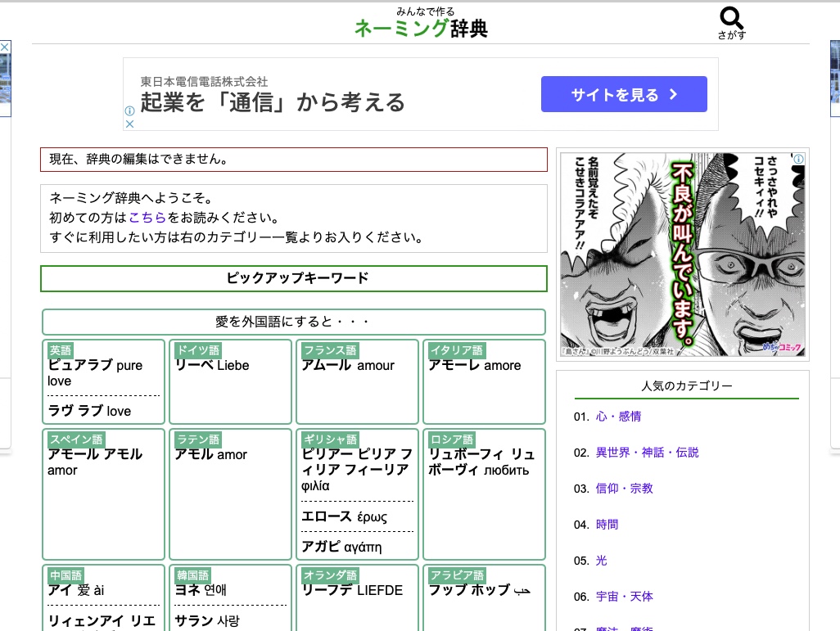Click the さがす search magnifier icon
The image size is (840, 631).
pos(729,18)
